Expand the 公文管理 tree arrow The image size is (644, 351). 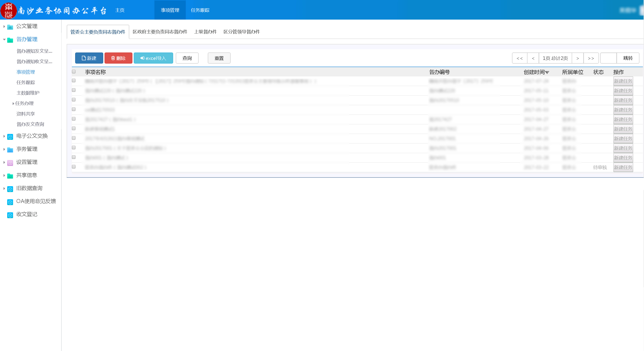4,26
